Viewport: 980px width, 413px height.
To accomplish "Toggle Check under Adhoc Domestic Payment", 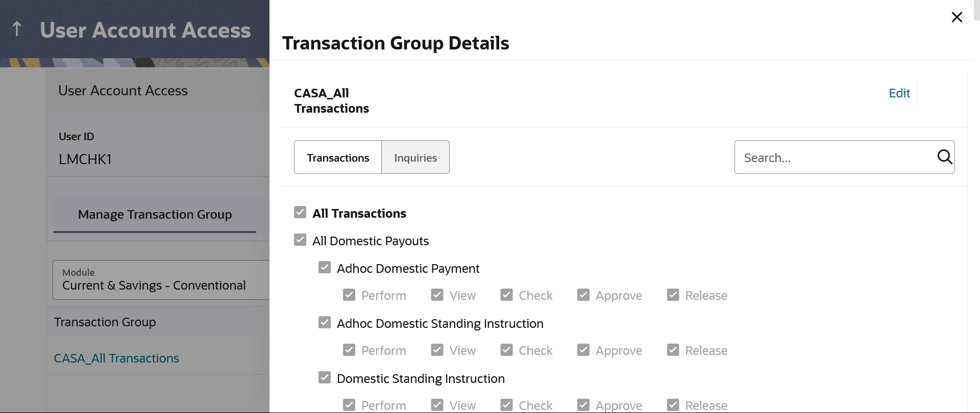I will pyautogui.click(x=506, y=295).
